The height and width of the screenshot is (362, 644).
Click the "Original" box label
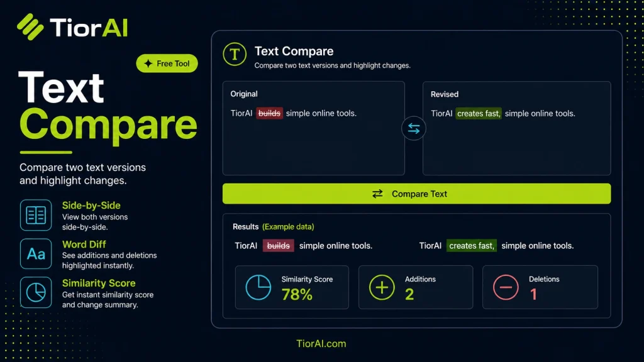[244, 94]
